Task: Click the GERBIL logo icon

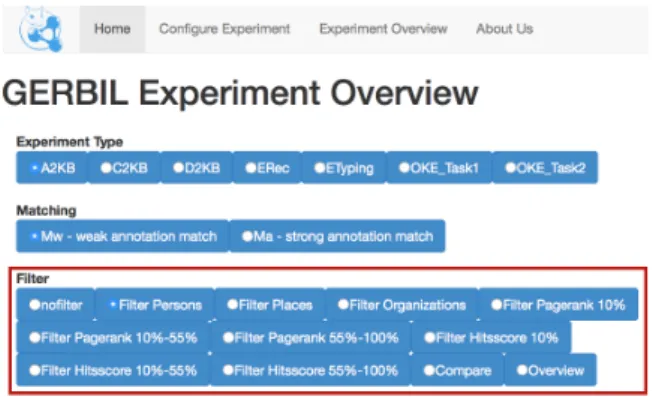Action: tap(41, 29)
